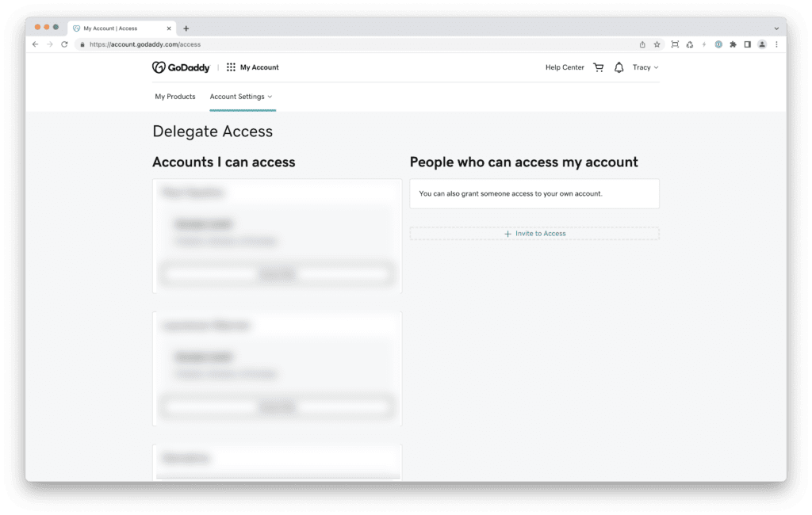Click the browser share icon
Viewport: 812px width, 515px height.
click(x=642, y=44)
